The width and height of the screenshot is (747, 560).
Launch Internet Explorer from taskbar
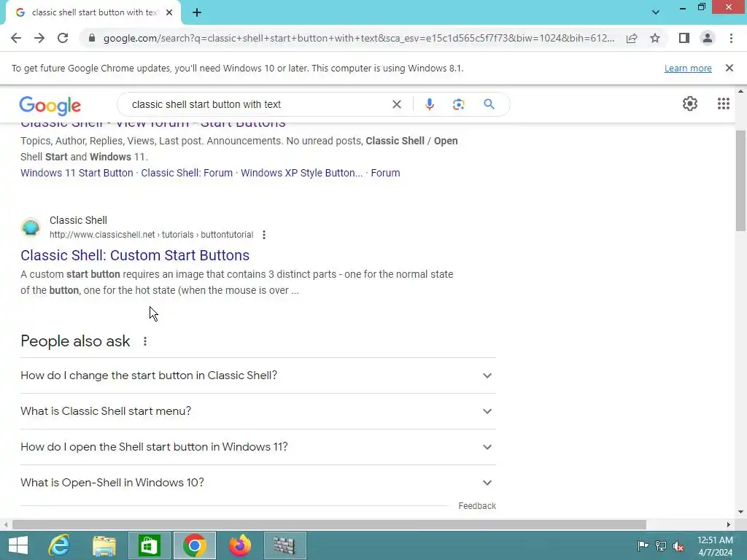tap(59, 545)
